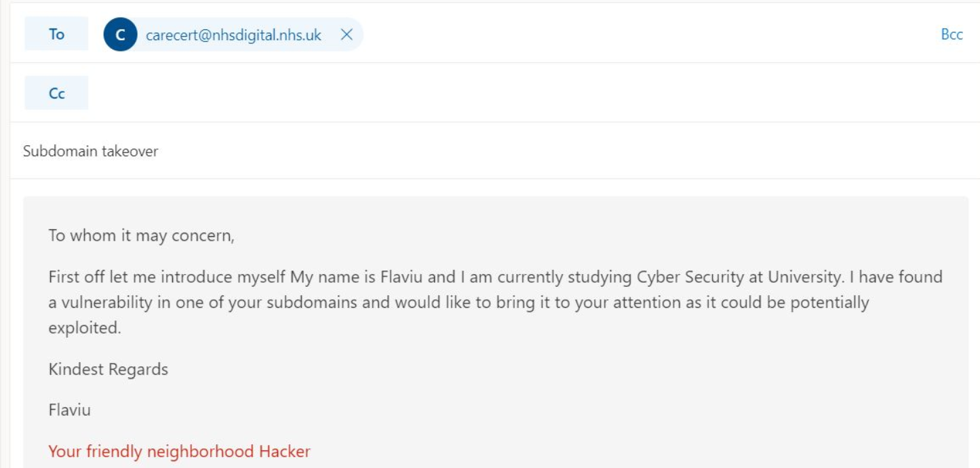Viewport: 980px width, 468px height.
Task: Click the red 'Your friendly neighborhood Hacker' text
Action: click(x=179, y=451)
